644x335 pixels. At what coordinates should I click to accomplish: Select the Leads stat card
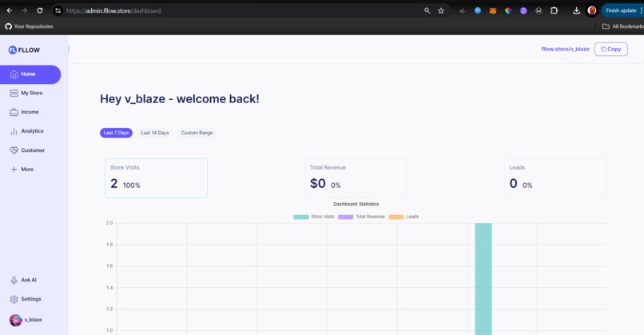click(555, 178)
